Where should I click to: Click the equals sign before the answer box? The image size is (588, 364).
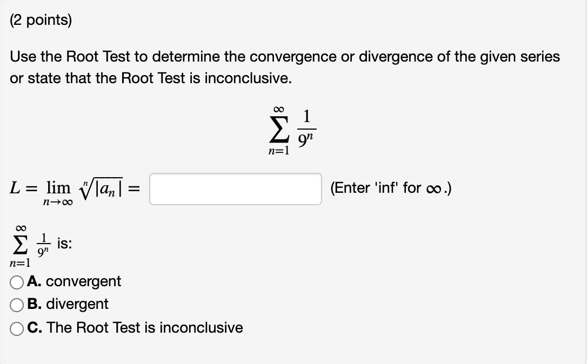click(135, 188)
